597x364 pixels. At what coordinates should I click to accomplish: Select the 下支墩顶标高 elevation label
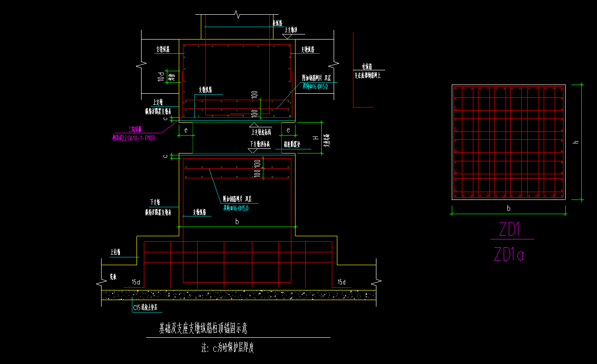260,144
